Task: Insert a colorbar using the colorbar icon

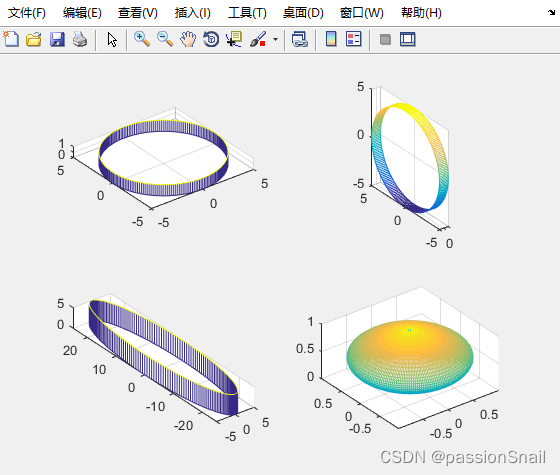Action: [x=331, y=39]
